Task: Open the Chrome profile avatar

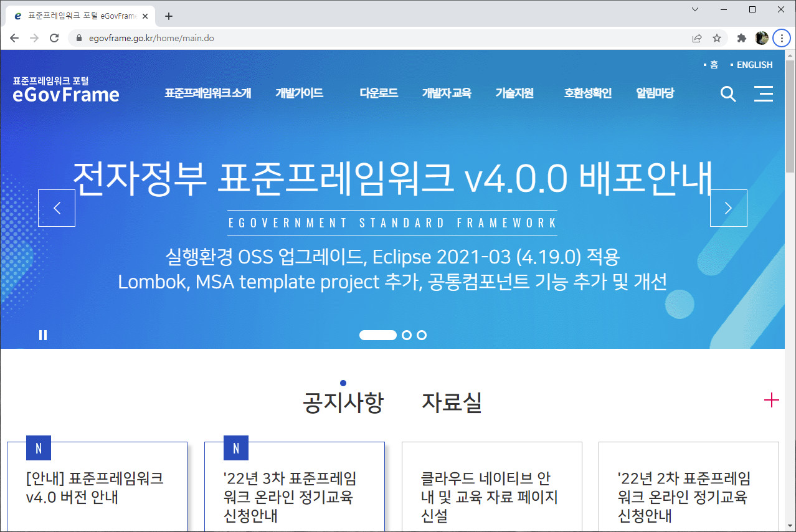Action: (x=761, y=38)
